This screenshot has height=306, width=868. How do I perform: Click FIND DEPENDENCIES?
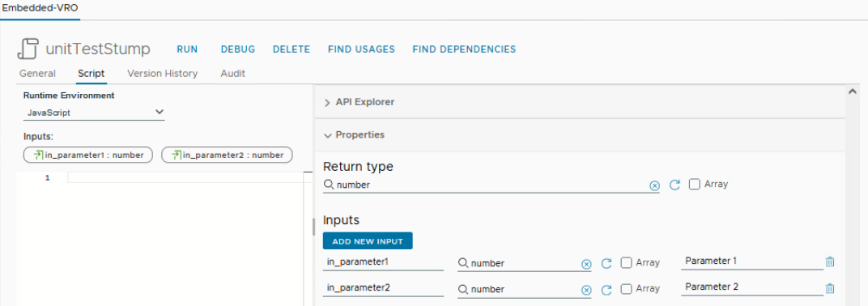click(x=464, y=49)
